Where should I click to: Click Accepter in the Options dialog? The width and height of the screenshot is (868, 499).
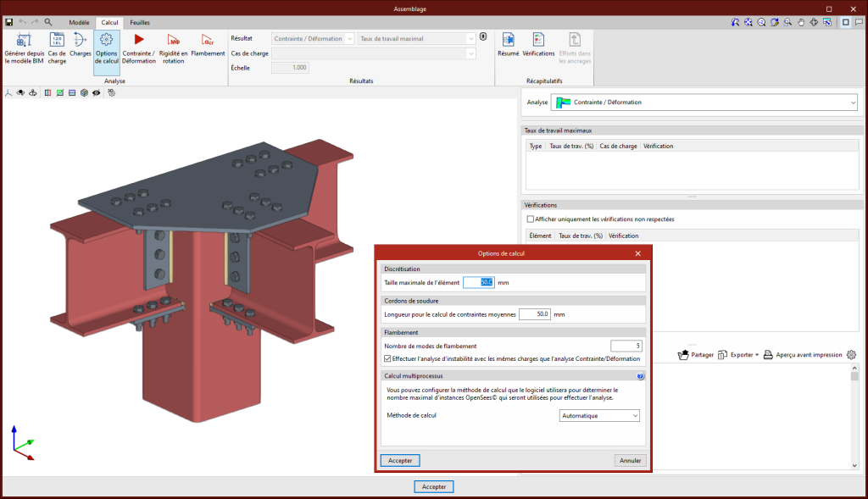point(400,461)
